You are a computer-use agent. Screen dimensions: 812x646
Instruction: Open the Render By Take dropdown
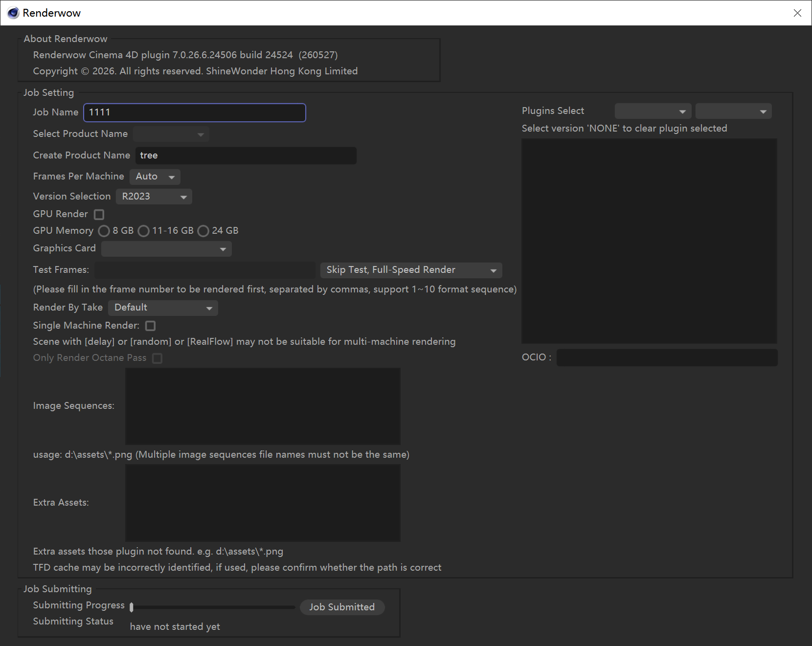click(x=163, y=308)
